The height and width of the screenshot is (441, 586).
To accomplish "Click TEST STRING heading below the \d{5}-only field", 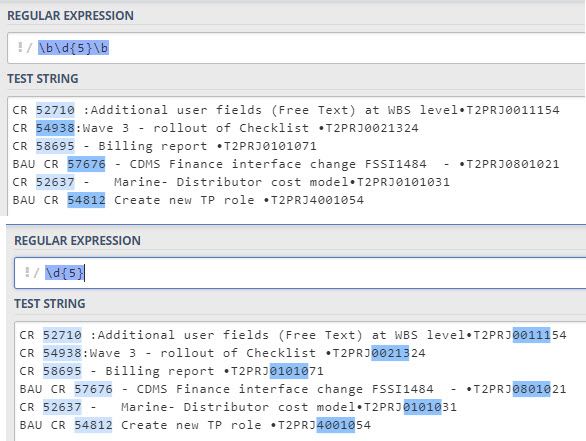I will coord(50,304).
